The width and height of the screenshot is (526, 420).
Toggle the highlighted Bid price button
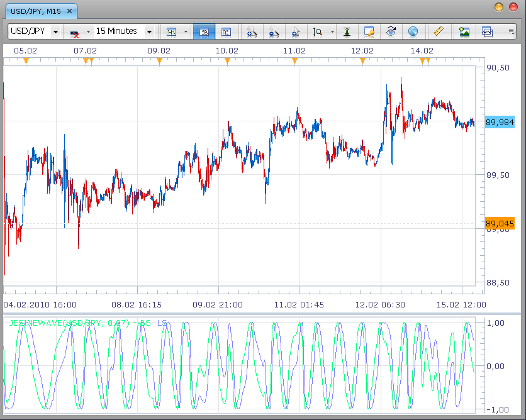click(204, 32)
